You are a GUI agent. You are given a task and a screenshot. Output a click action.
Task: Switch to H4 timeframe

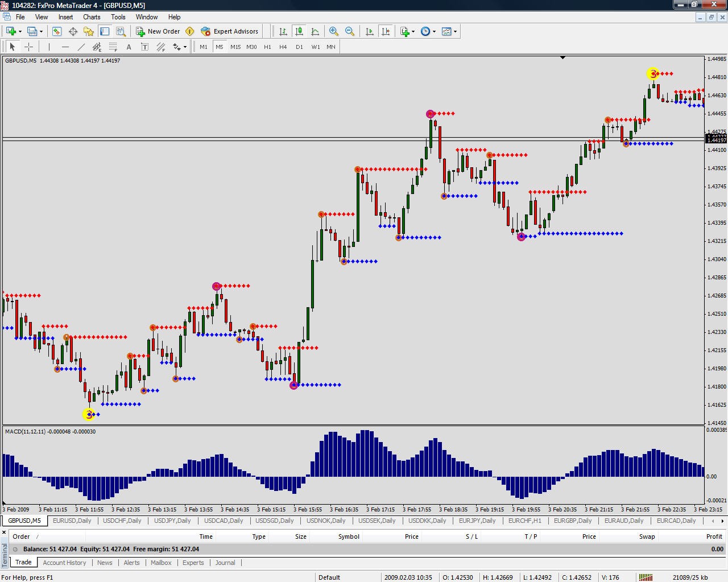click(x=283, y=47)
